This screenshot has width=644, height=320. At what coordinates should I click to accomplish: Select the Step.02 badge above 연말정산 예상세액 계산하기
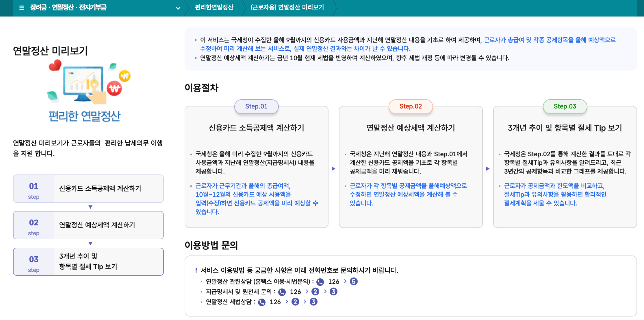tap(411, 106)
